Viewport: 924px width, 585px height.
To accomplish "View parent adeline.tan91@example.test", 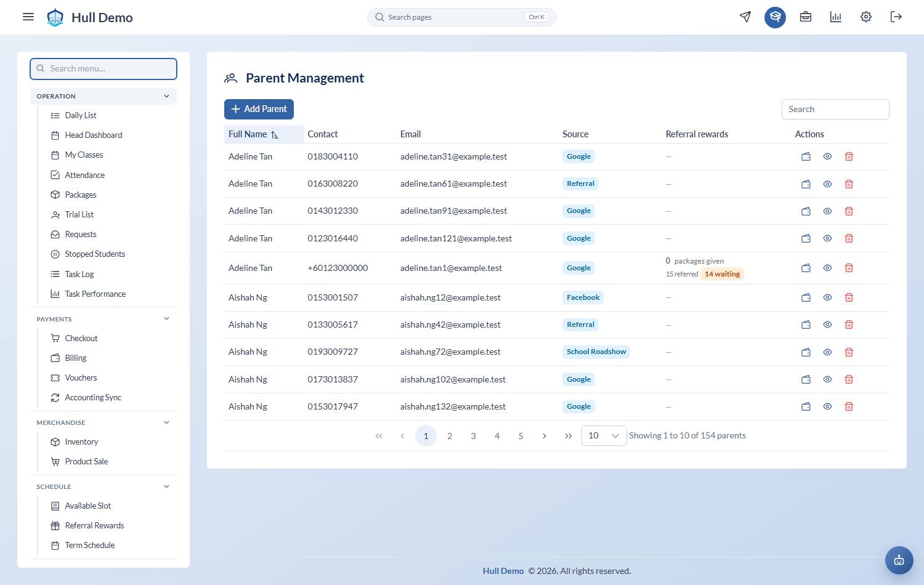I will pyautogui.click(x=827, y=211).
